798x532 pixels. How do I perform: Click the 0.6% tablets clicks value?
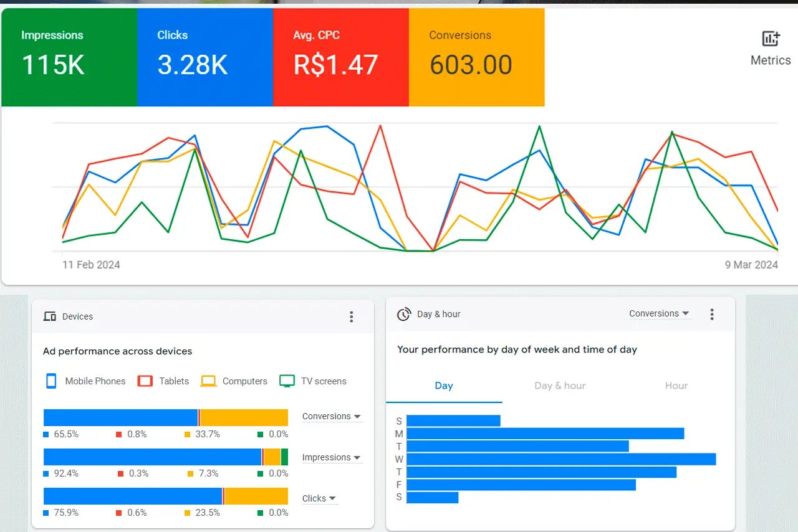pos(137,513)
